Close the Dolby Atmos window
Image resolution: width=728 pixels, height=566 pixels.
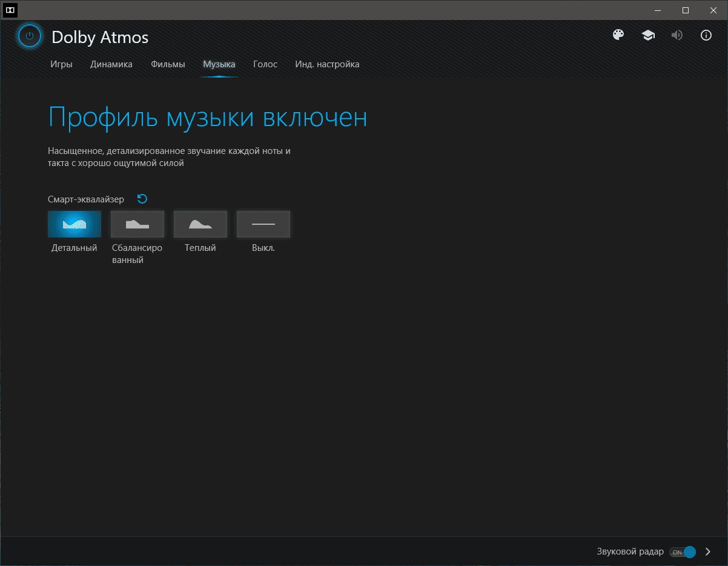pos(713,10)
